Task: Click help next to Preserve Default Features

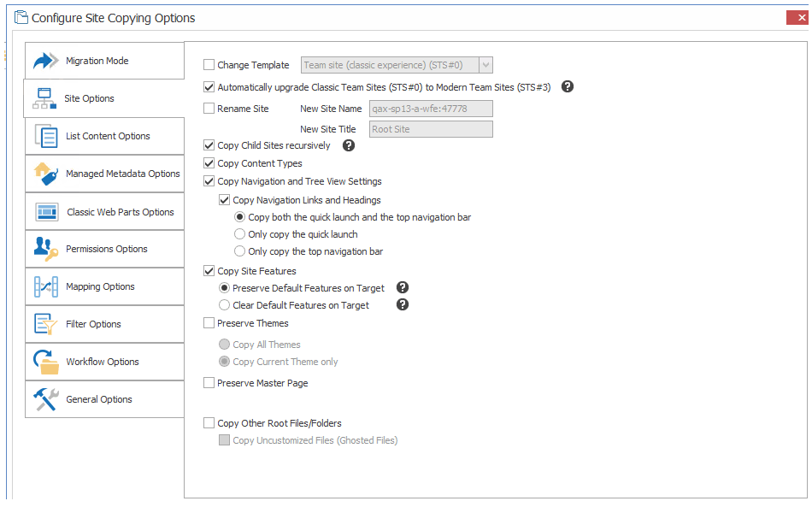Action: (402, 287)
